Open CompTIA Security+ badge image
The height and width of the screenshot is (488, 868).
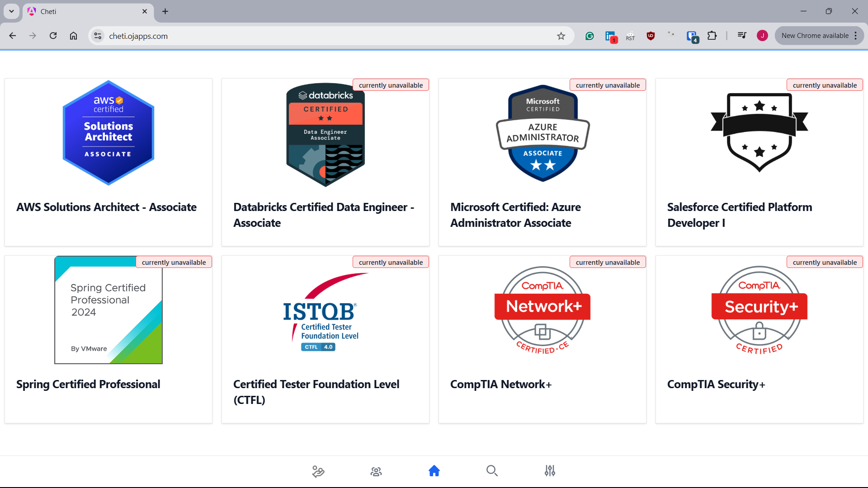[759, 310]
